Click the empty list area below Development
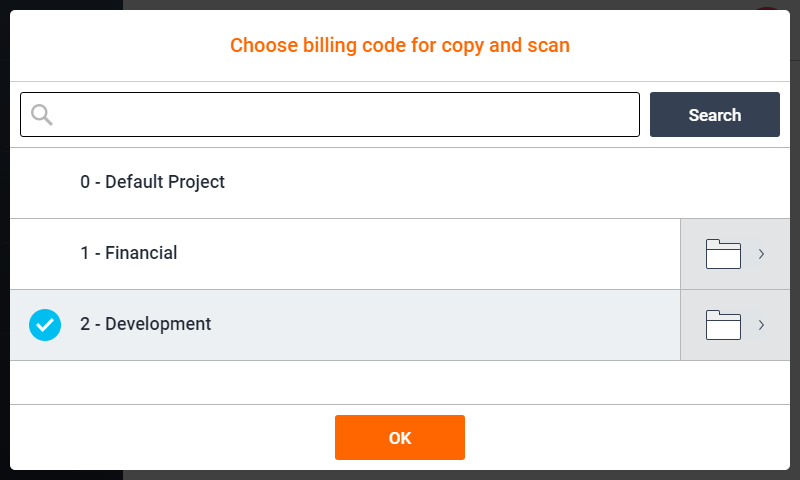Screen dimensions: 800x480 tap(400, 382)
